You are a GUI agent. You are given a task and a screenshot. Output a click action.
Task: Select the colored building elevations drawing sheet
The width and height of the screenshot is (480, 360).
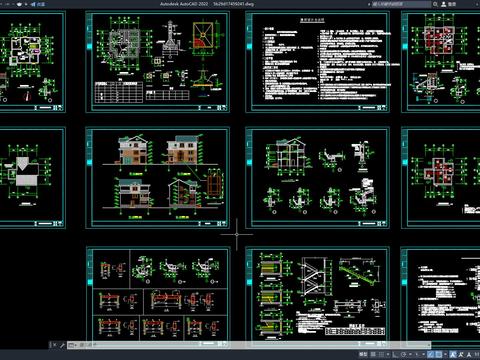pos(157,177)
